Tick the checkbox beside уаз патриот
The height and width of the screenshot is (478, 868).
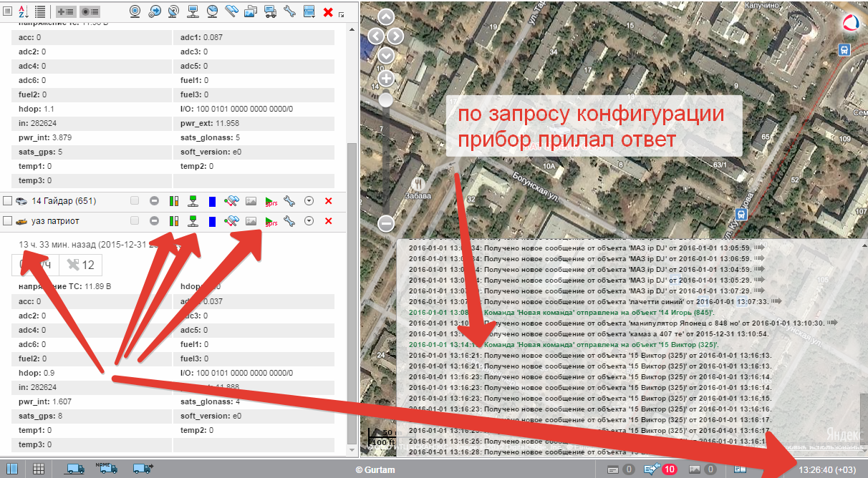(8, 221)
